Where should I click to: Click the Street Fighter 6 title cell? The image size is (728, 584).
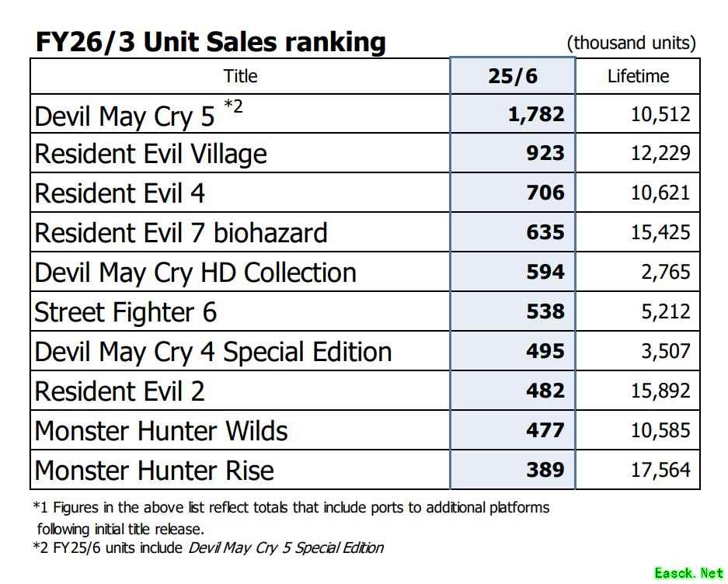(x=125, y=312)
